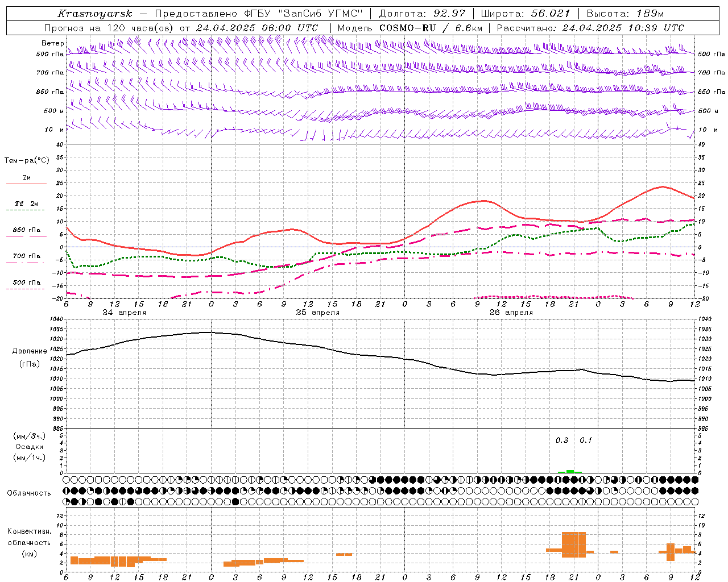728x582 pixels.
Task: Click the (мм/3ч.) precipitation unit label
Action: [x=30, y=436]
